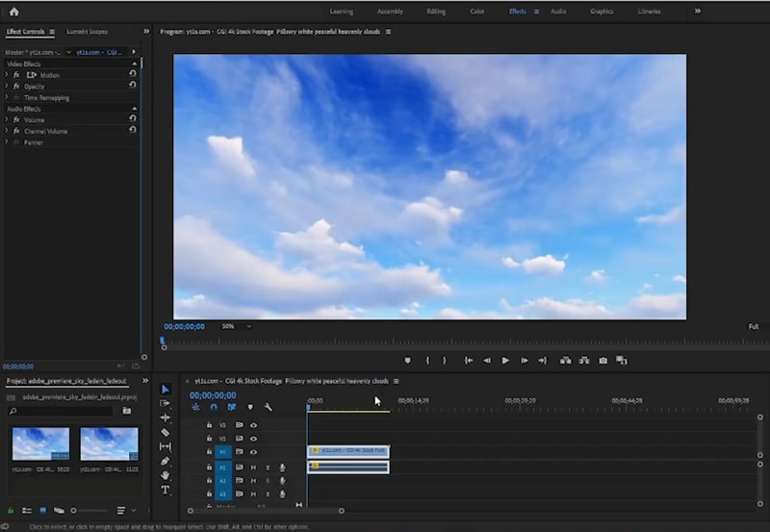Reset the Opacity effect

(133, 85)
